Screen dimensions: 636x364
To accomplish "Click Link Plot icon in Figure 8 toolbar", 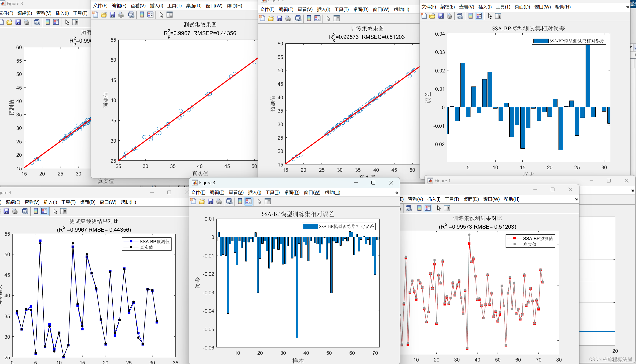I will (x=37, y=22).
